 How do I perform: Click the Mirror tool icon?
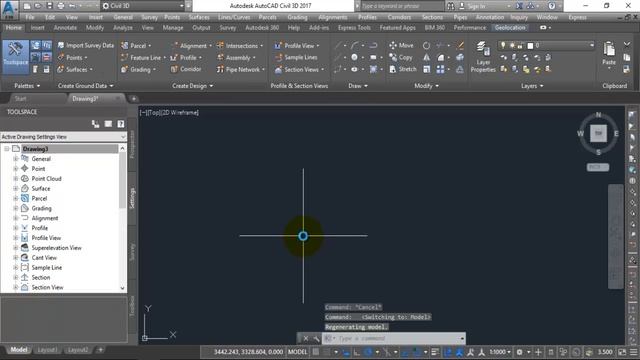pyautogui.click(x=426, y=58)
